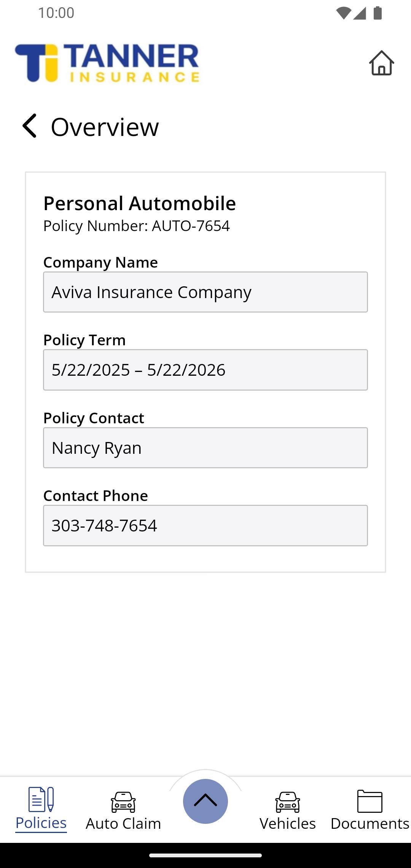Tap the Home icon in the header

point(381,63)
